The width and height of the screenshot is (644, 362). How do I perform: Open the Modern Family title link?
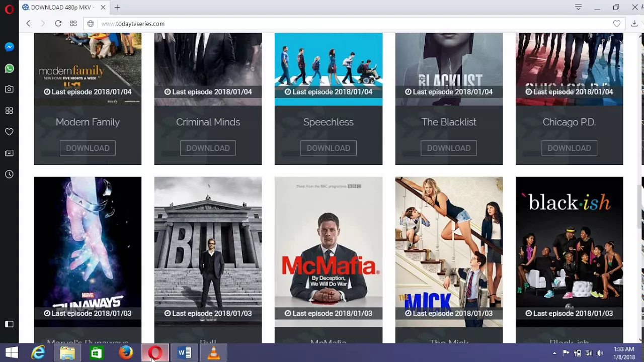pyautogui.click(x=88, y=122)
